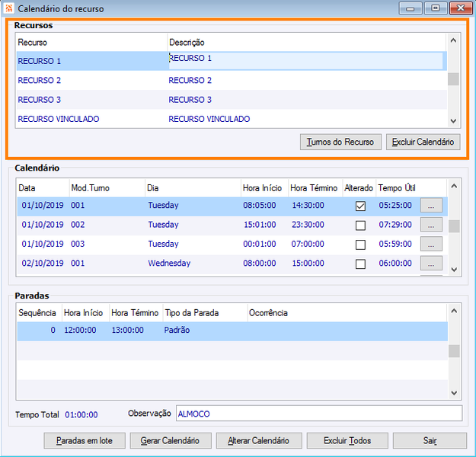Screen dimensions: 476x457
Task: Open details button for 01/10/2019 turno 002
Action: (431, 225)
